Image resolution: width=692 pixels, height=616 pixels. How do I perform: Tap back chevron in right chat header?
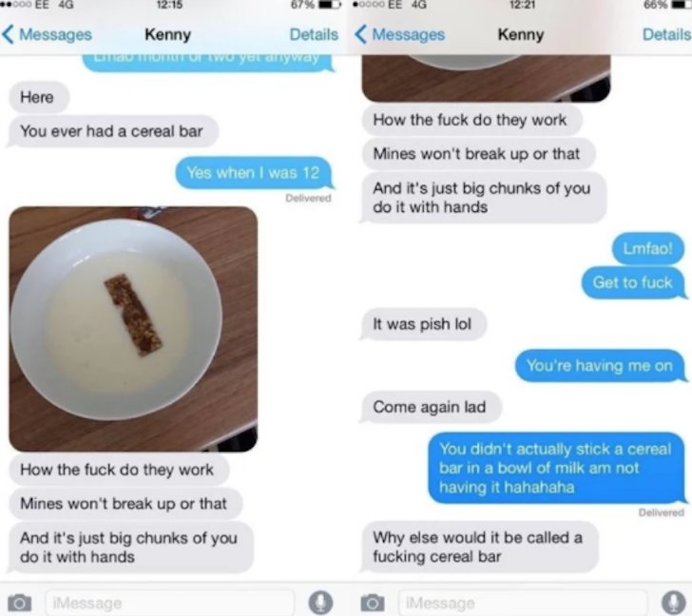pyautogui.click(x=360, y=34)
